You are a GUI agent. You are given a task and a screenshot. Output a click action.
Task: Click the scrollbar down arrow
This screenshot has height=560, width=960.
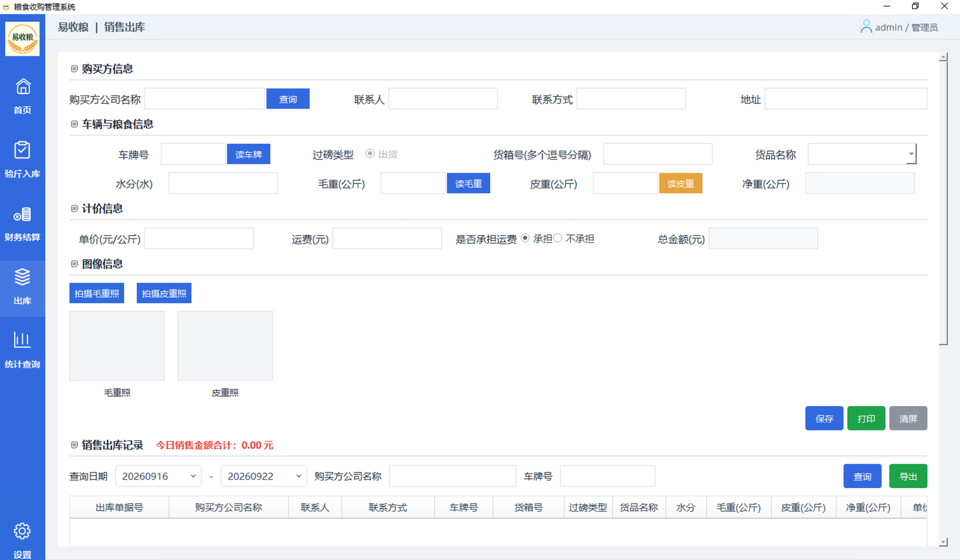tap(943, 542)
